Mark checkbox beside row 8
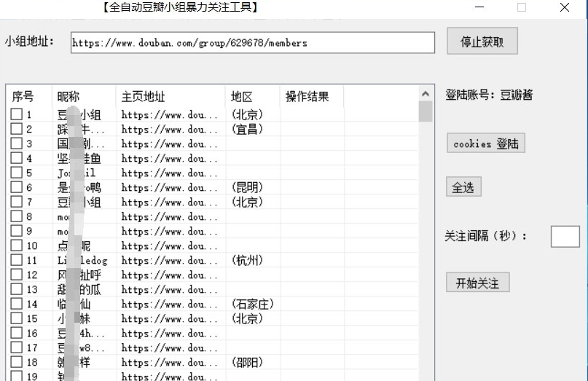This screenshot has height=381, width=588. tap(17, 216)
